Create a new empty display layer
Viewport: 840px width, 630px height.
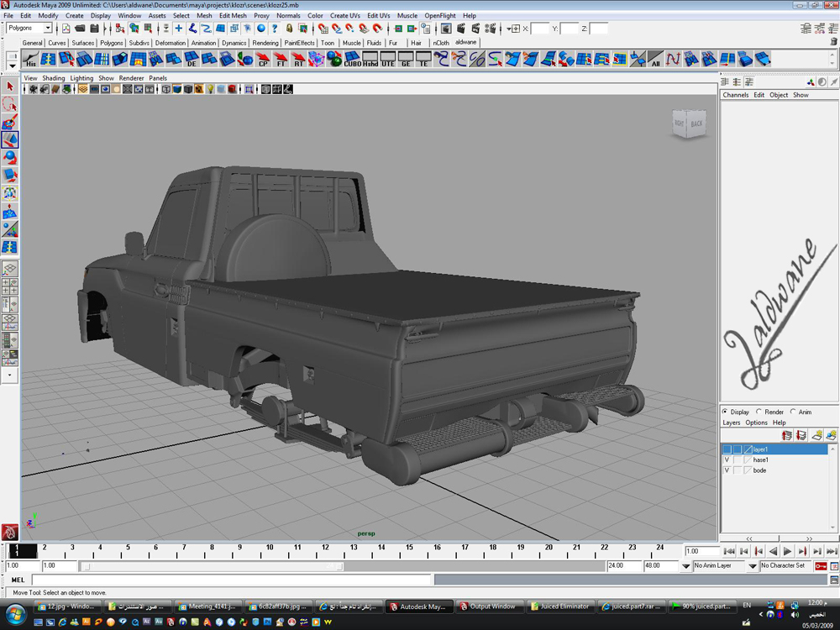[x=816, y=435]
